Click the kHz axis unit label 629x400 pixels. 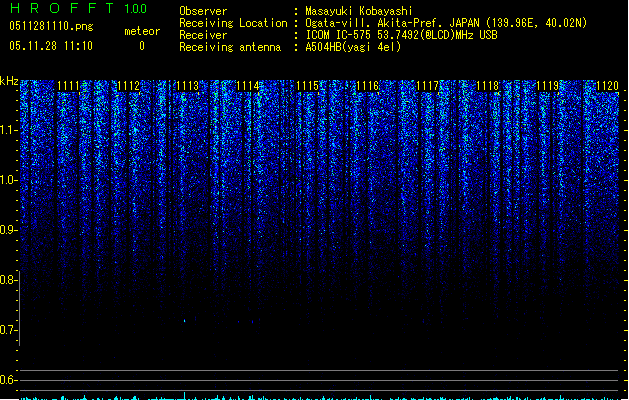9,81
